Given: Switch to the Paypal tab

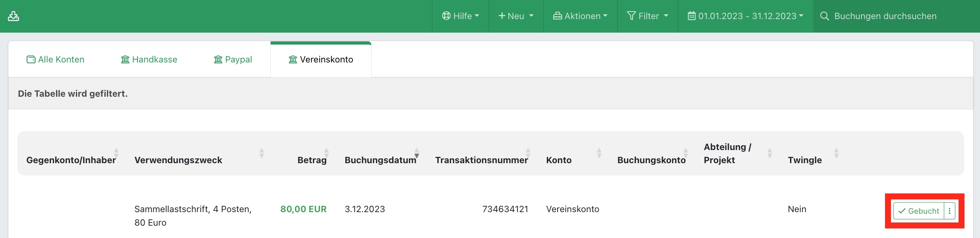Looking at the screenshot, I should click(x=233, y=59).
